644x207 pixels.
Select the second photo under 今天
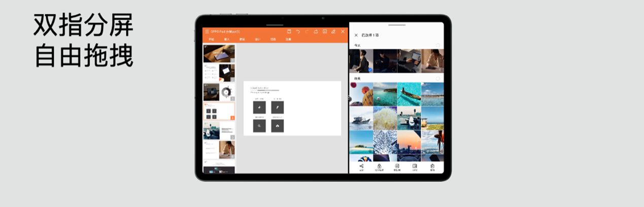click(385, 61)
